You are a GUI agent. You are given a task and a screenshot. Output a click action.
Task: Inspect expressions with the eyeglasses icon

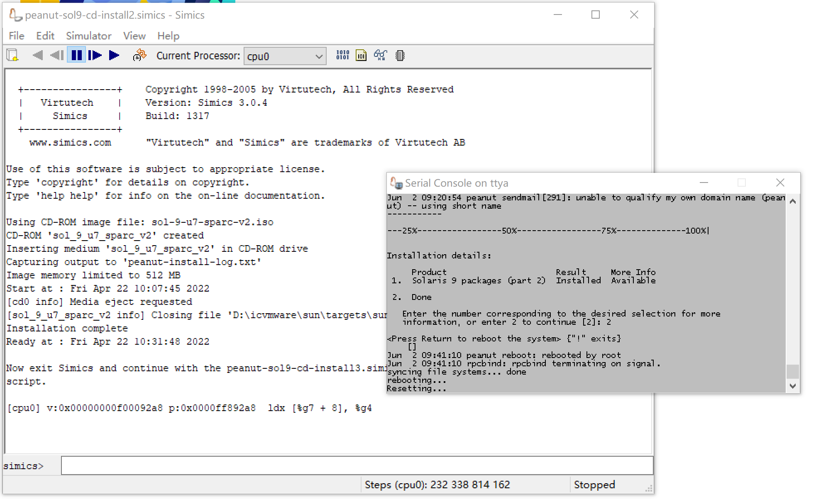point(380,55)
